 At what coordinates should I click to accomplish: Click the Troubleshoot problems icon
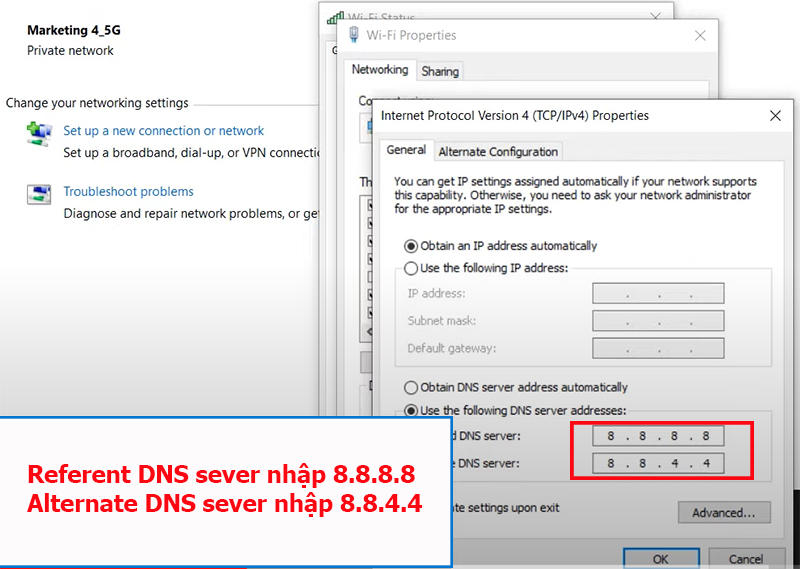[39, 194]
